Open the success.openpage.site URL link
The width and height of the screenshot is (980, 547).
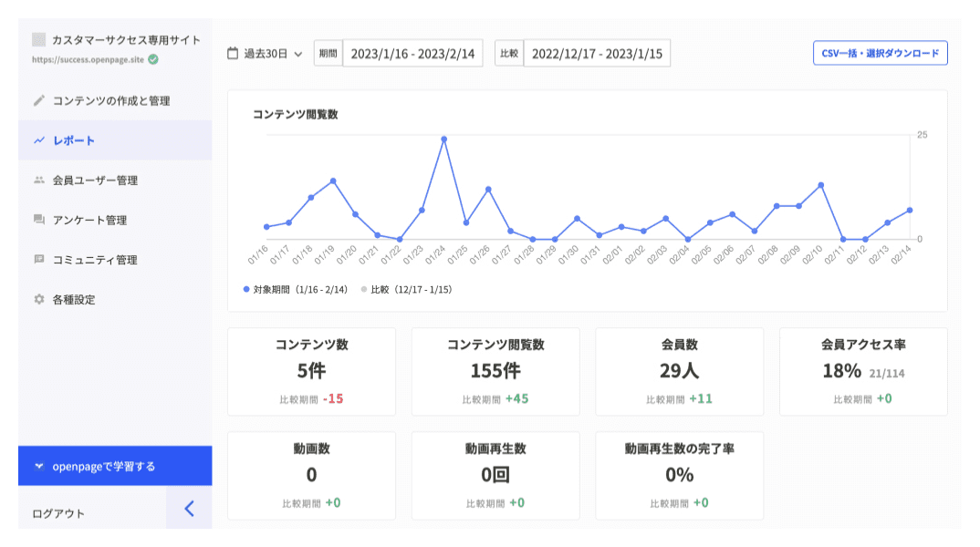pyautogui.click(x=89, y=59)
